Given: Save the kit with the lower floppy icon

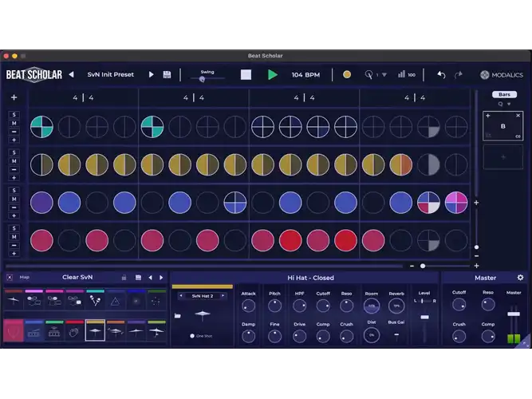Looking at the screenshot, I should (138, 278).
